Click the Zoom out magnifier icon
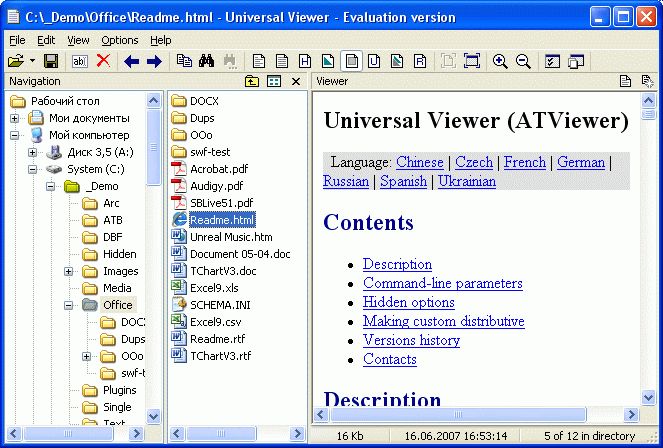 point(522,62)
